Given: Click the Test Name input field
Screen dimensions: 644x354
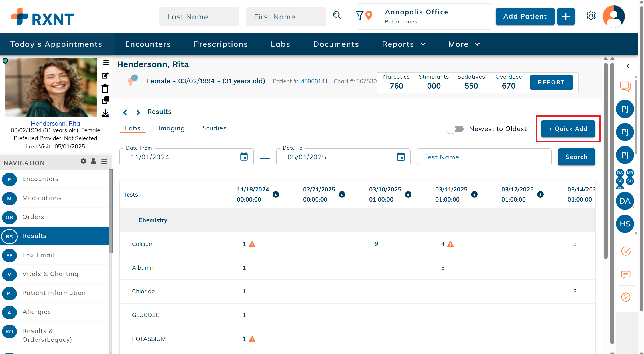Looking at the screenshot, I should (x=484, y=157).
